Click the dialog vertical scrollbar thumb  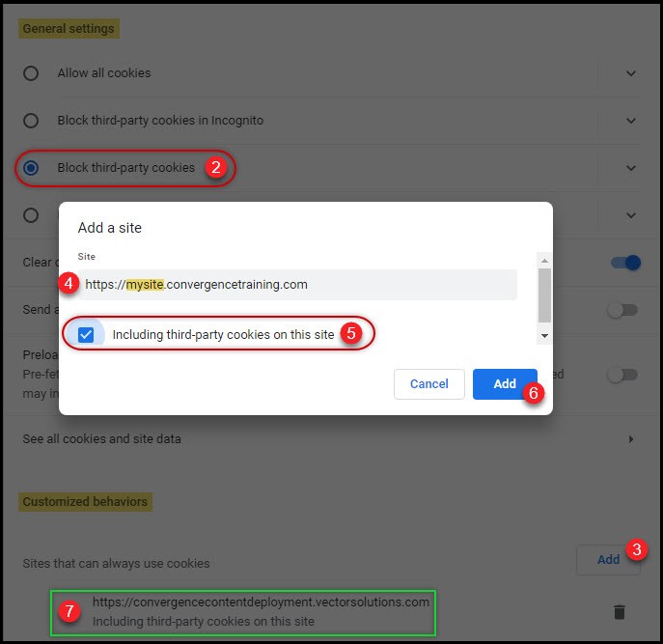click(x=544, y=295)
